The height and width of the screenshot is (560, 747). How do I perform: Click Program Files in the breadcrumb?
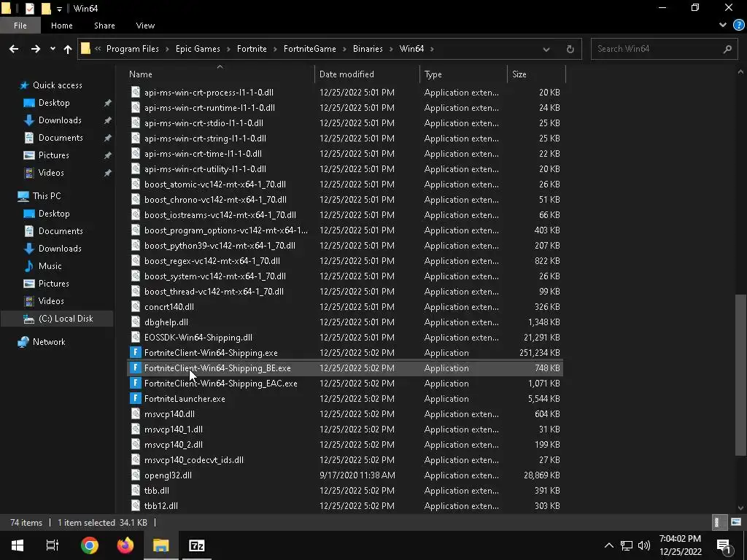[133, 49]
